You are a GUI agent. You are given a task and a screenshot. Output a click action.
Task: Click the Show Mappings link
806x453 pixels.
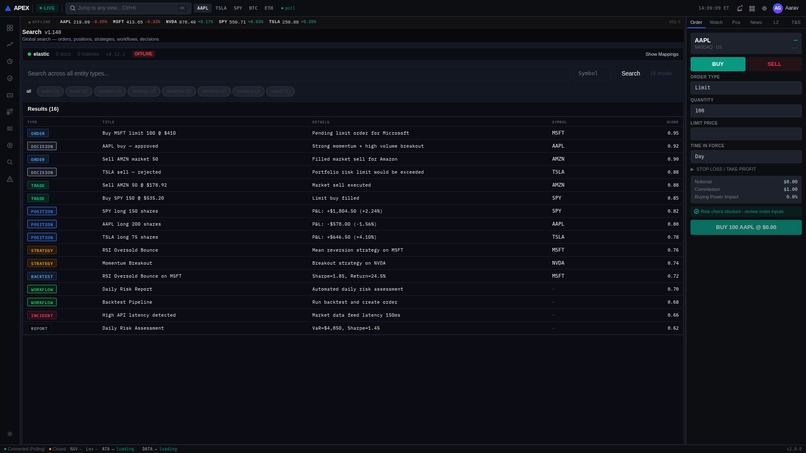[662, 54]
